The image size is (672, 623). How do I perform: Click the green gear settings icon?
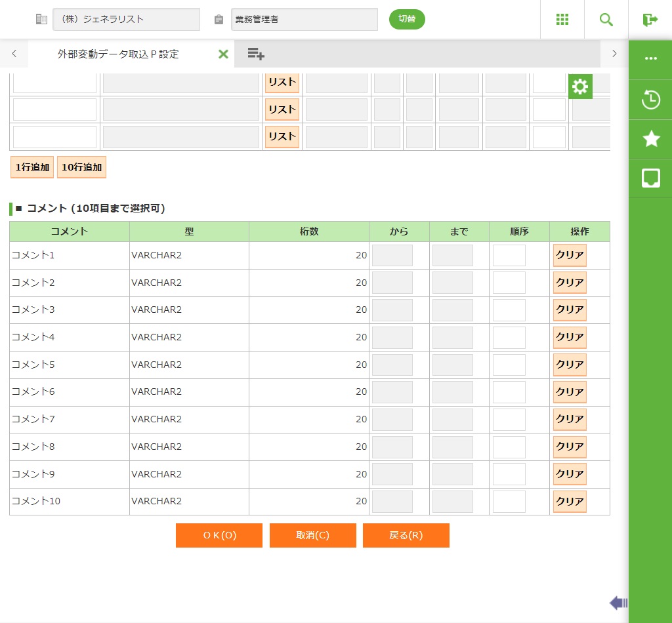(580, 87)
